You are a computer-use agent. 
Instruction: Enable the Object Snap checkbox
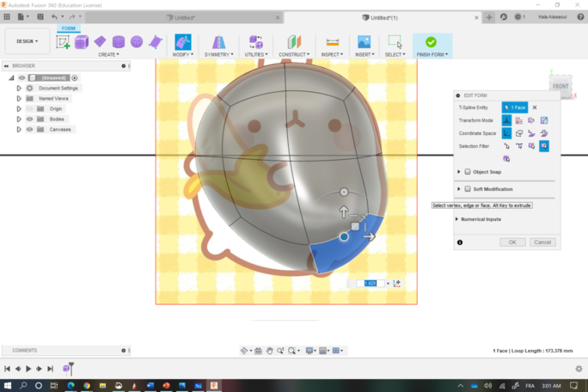tap(468, 172)
